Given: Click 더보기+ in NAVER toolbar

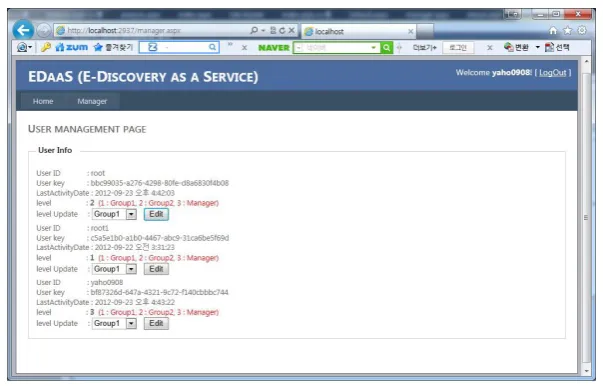Looking at the screenshot, I should point(425,48).
